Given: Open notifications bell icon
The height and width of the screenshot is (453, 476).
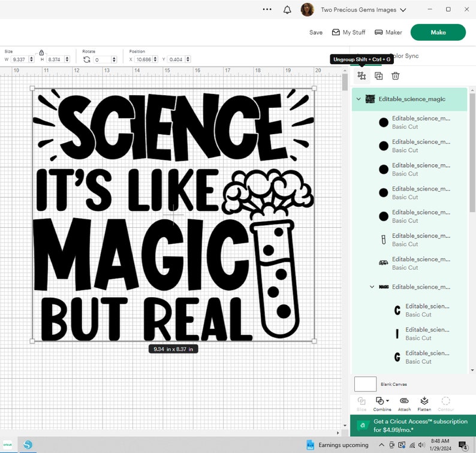Looking at the screenshot, I should coord(287,10).
